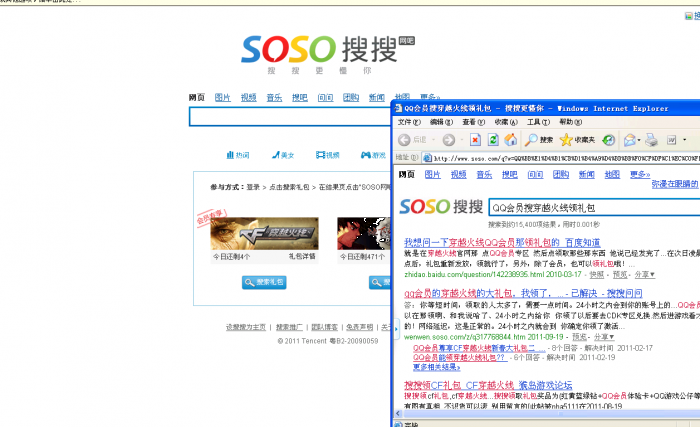
Task: Click the Back arrow in Internet Explorer
Action: (404, 140)
